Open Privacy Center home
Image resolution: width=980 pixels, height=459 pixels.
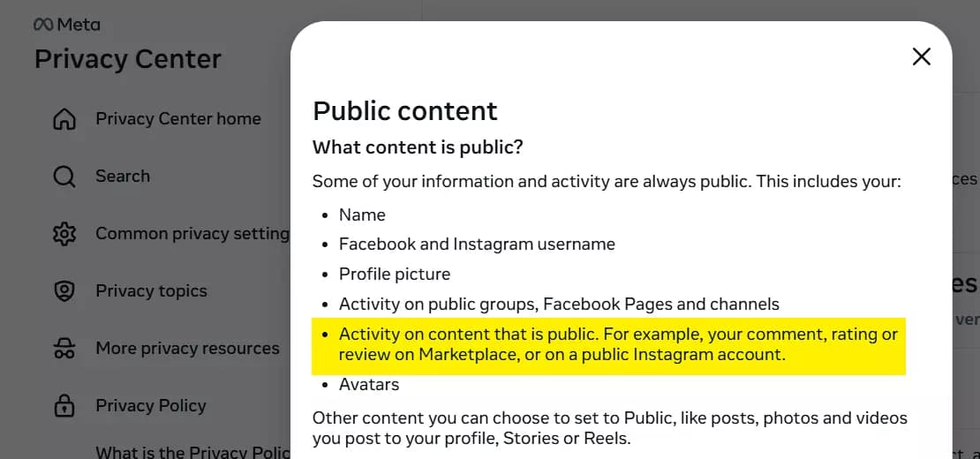point(178,118)
